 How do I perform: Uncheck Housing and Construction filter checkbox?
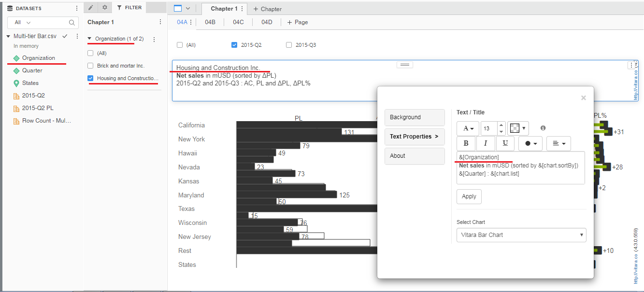coord(89,77)
